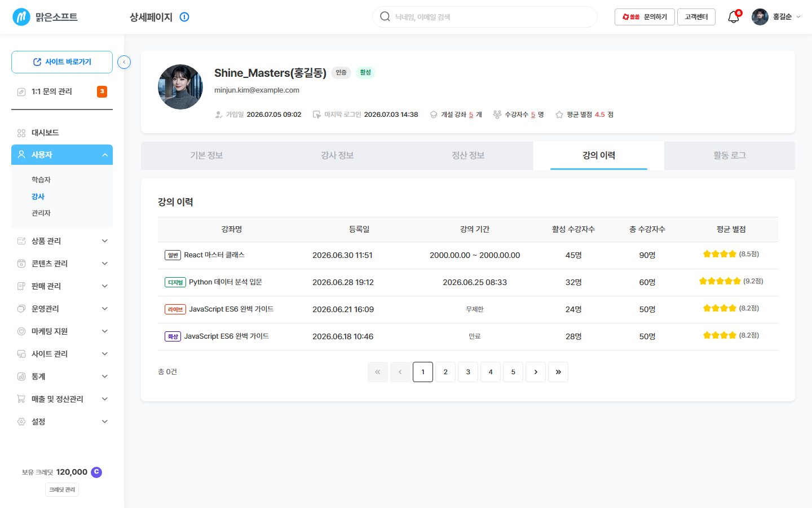Expand the 설정 menu chevron

[x=105, y=422]
